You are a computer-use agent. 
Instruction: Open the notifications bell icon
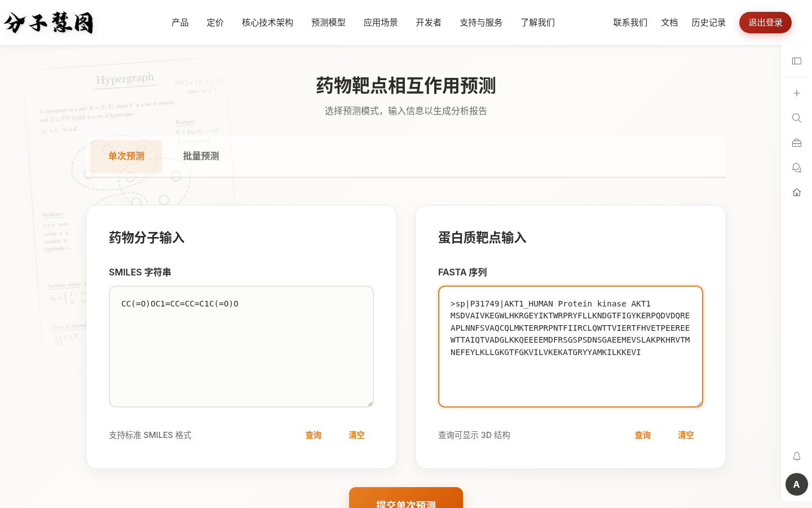[797, 456]
